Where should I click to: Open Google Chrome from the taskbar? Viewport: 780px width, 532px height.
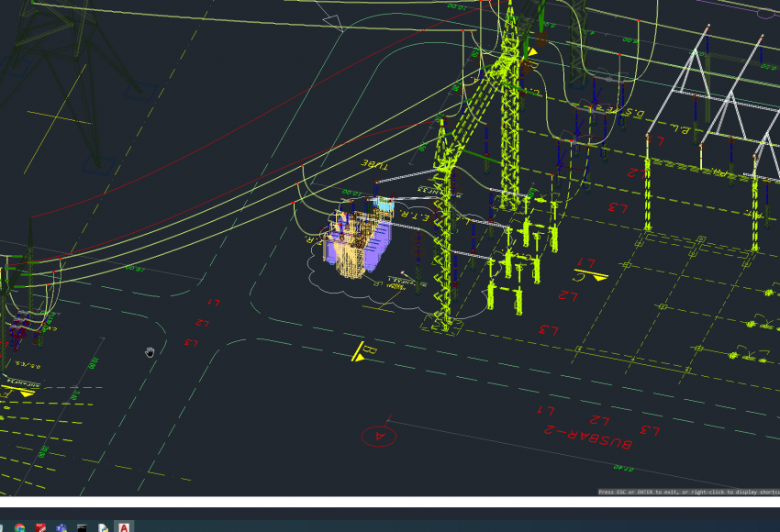[20, 527]
